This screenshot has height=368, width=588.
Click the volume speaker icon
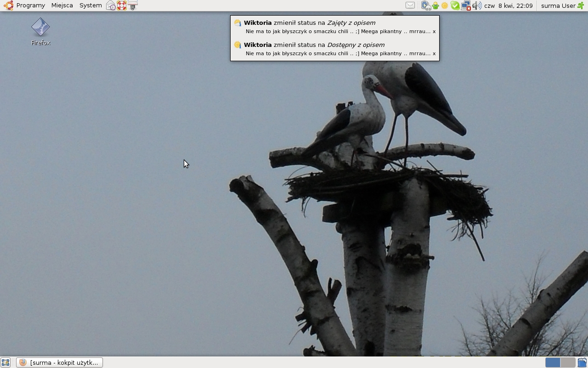476,6
